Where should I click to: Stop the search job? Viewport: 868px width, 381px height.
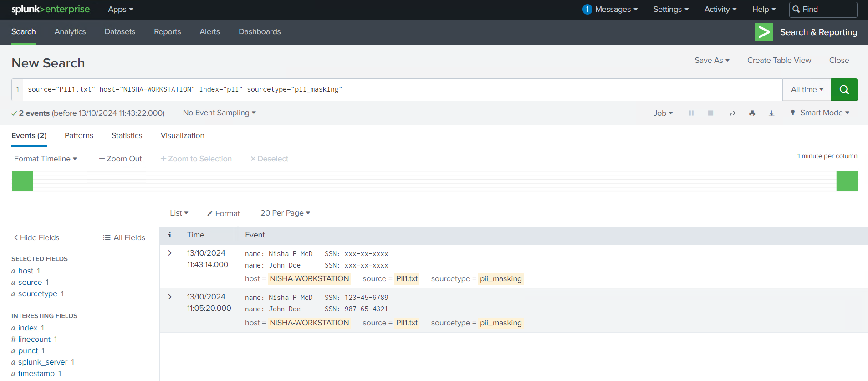point(710,113)
